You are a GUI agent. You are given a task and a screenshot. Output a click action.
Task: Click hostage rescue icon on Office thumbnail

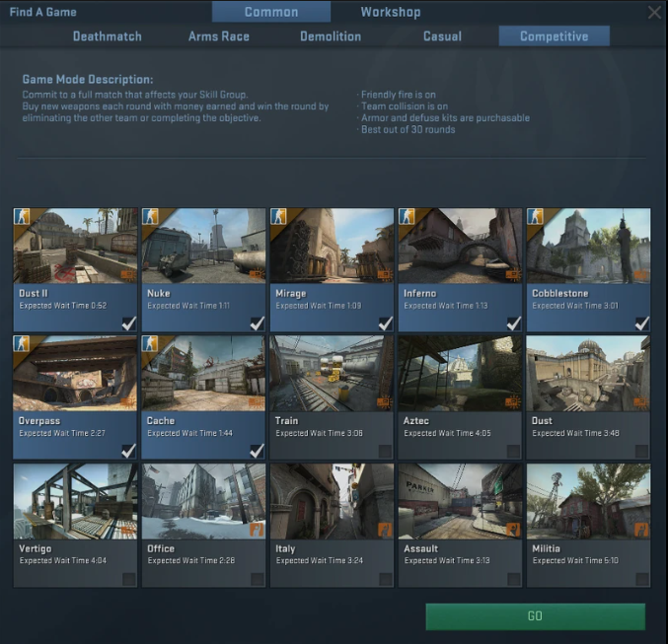pos(257,530)
